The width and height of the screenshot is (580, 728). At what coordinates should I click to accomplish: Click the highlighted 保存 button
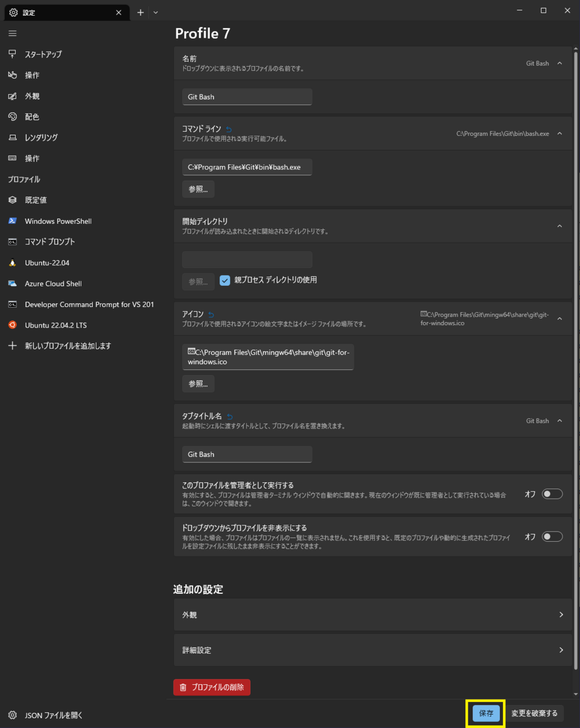[485, 713]
